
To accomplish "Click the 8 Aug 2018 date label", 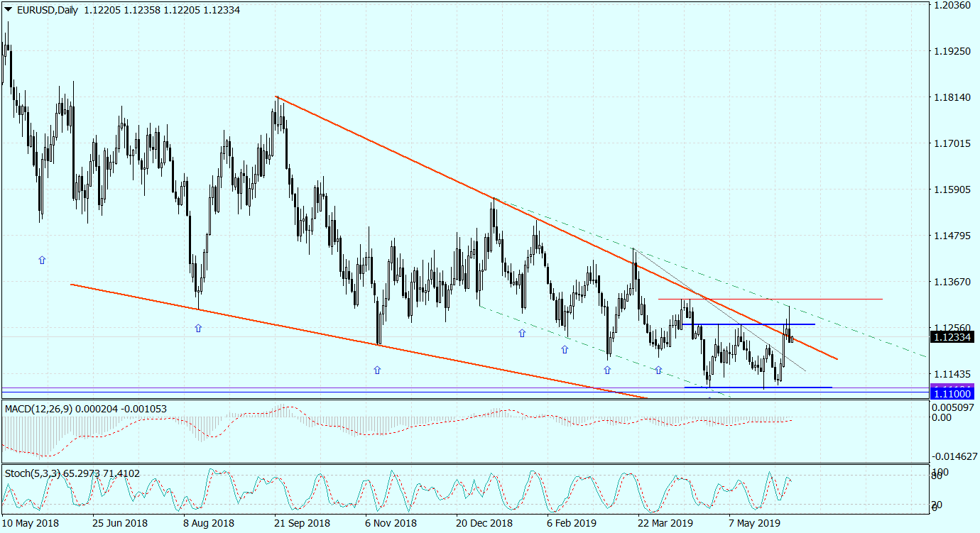I will point(209,523).
